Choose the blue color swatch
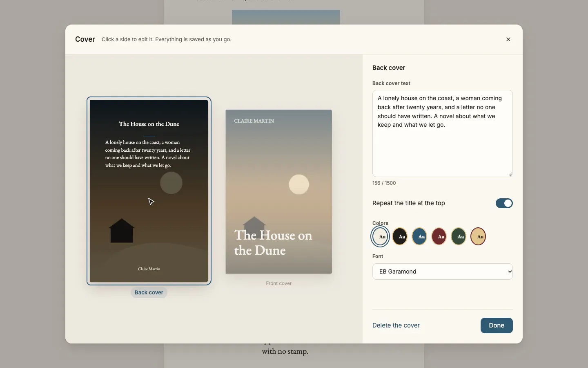The image size is (588, 368). (x=420, y=236)
